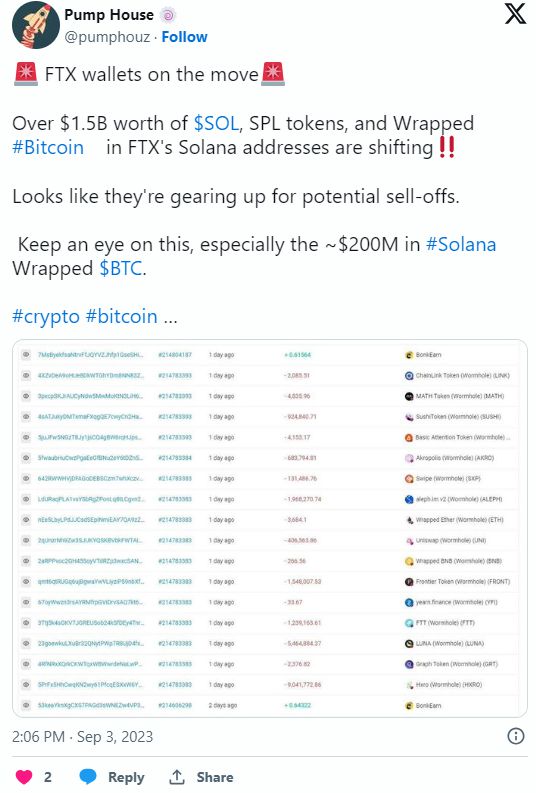Follow the @pumphouz account
This screenshot has width=536, height=793.
point(184,37)
